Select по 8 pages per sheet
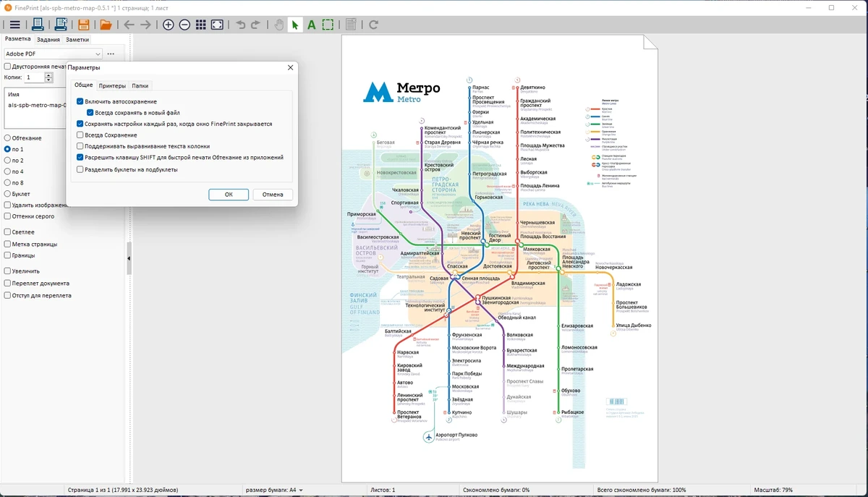This screenshot has height=497, width=868. point(7,183)
